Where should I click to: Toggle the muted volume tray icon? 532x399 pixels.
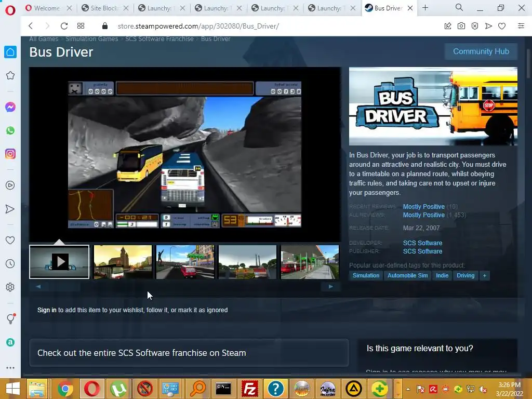tap(483, 389)
